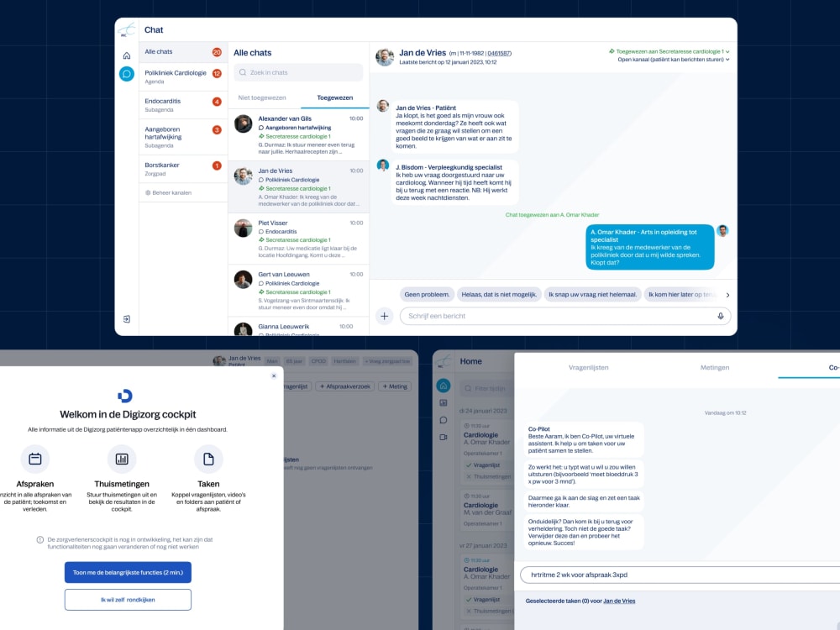Open the 'Open kanaal' channel dropdown
840x630 pixels.
(674, 60)
